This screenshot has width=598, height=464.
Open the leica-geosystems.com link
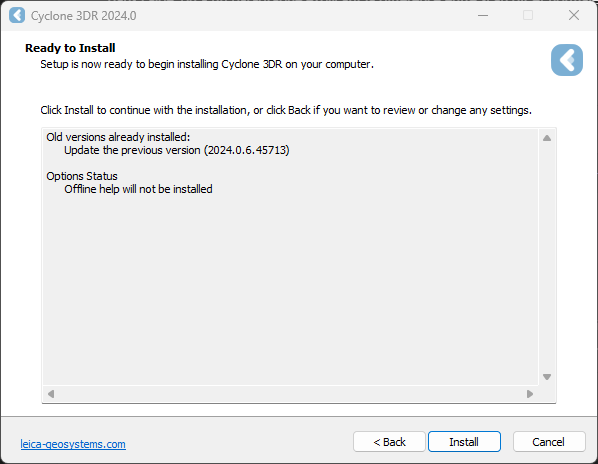[73, 444]
